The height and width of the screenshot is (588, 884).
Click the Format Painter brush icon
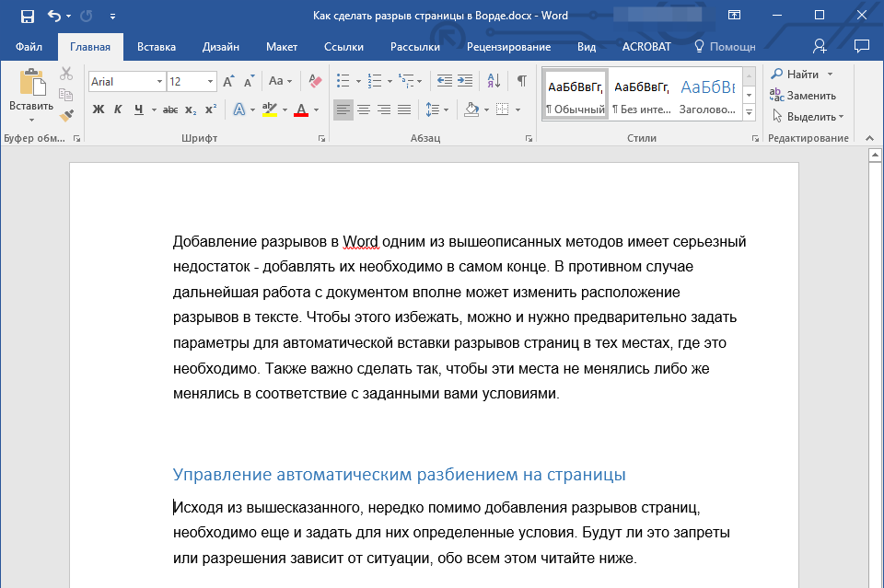coord(66,115)
